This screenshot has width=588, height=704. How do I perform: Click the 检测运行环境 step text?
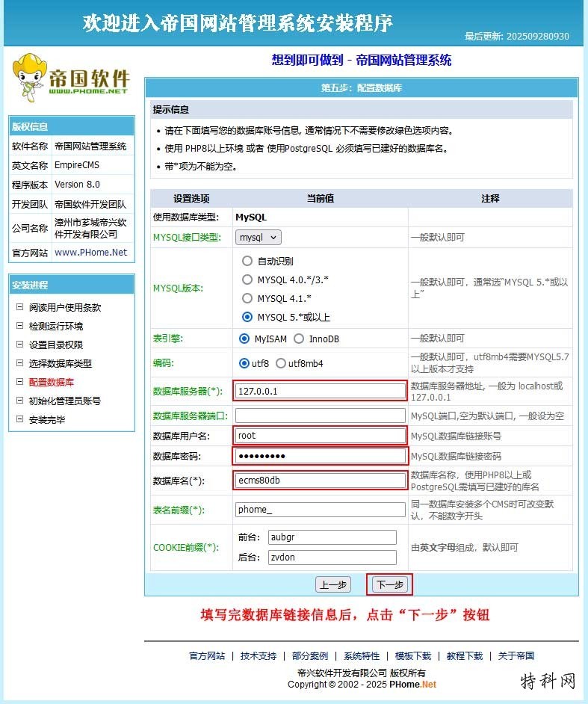56,327
